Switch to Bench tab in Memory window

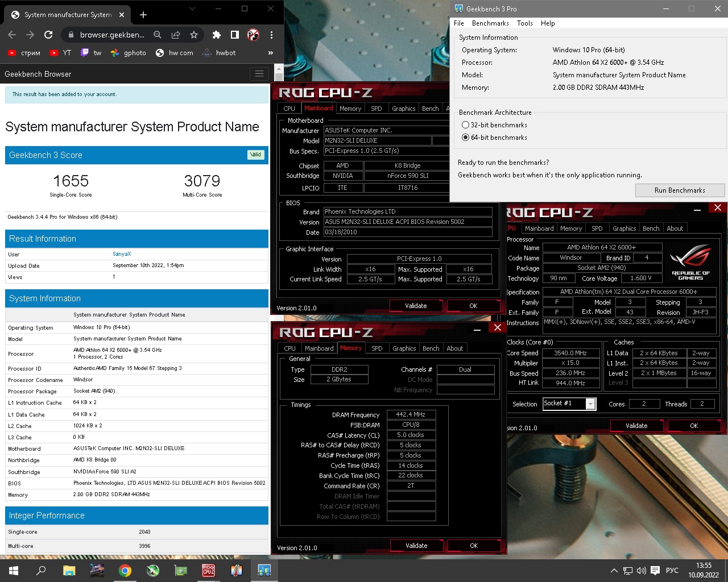[x=431, y=348]
